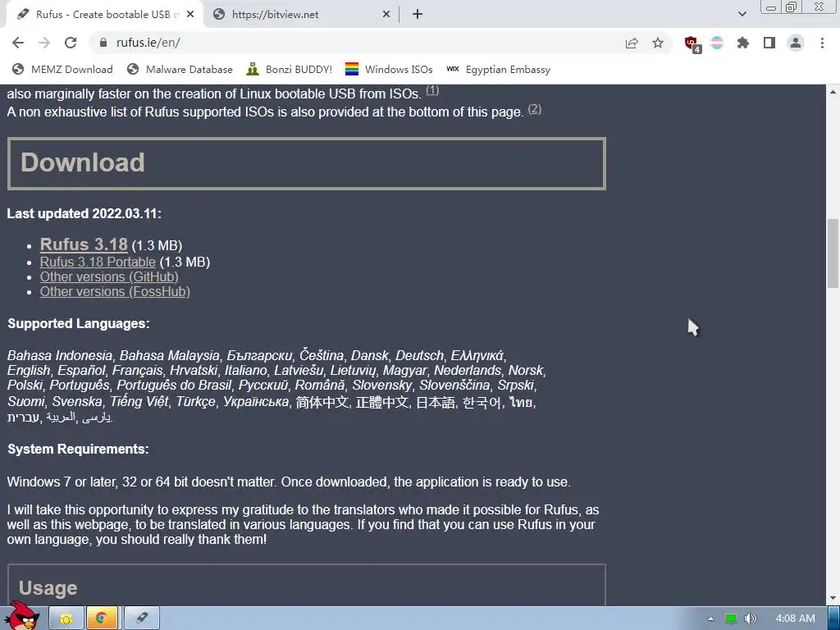The image size is (840, 630).
Task: Close the bitview.net tab
Action: click(386, 15)
